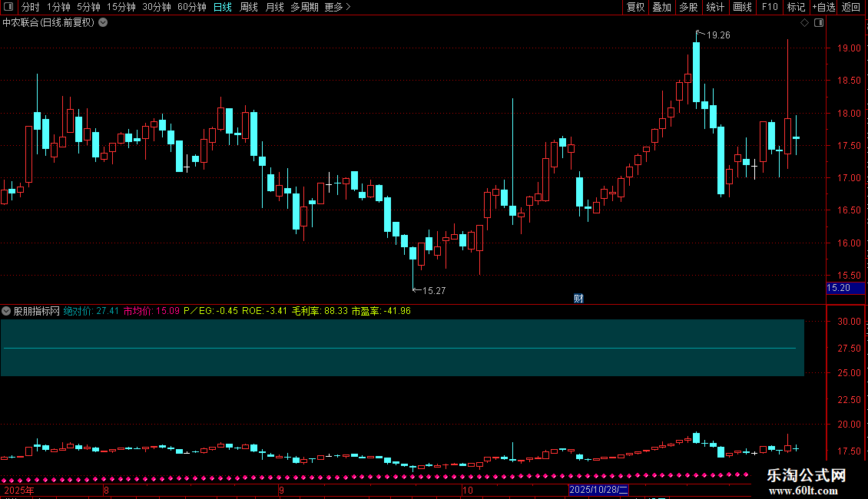Click the 2025/10/28/二 date label
868x499 pixels.
click(x=598, y=490)
